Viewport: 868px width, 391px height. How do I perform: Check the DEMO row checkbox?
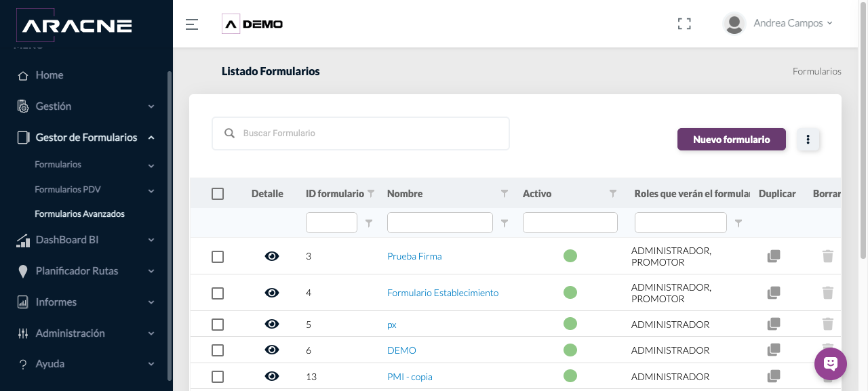click(218, 350)
